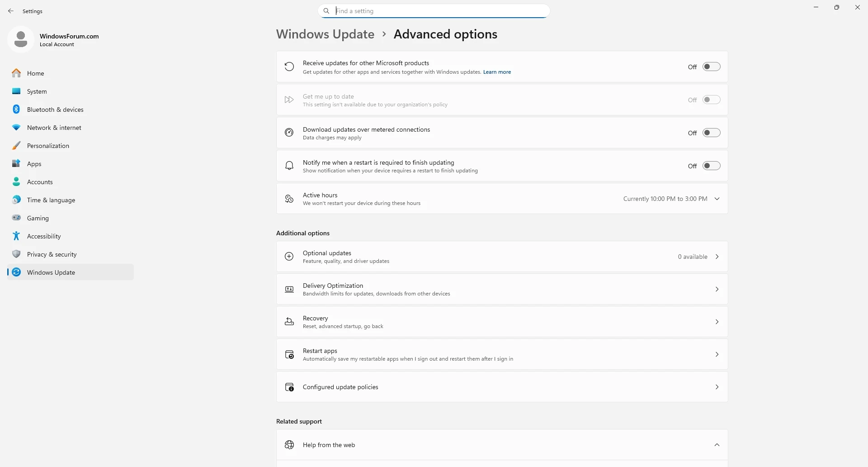Click the back arrow next to Settings
868x467 pixels.
[11, 11]
